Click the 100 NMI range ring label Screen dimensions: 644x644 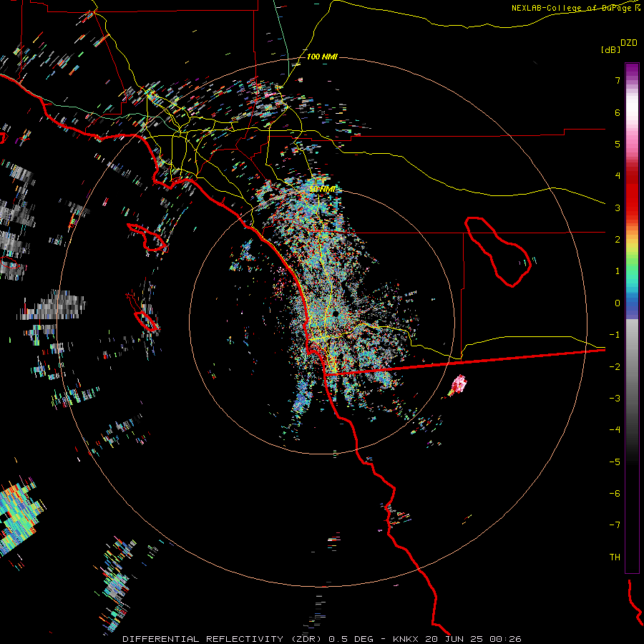click(x=322, y=57)
